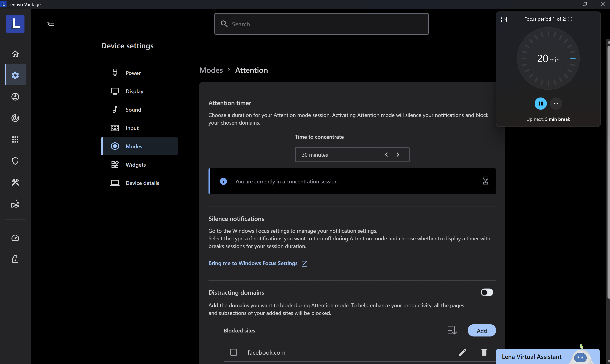This screenshot has height=364, width=610.
Task: Delete facebook.com using the trash icon
Action: pyautogui.click(x=484, y=352)
